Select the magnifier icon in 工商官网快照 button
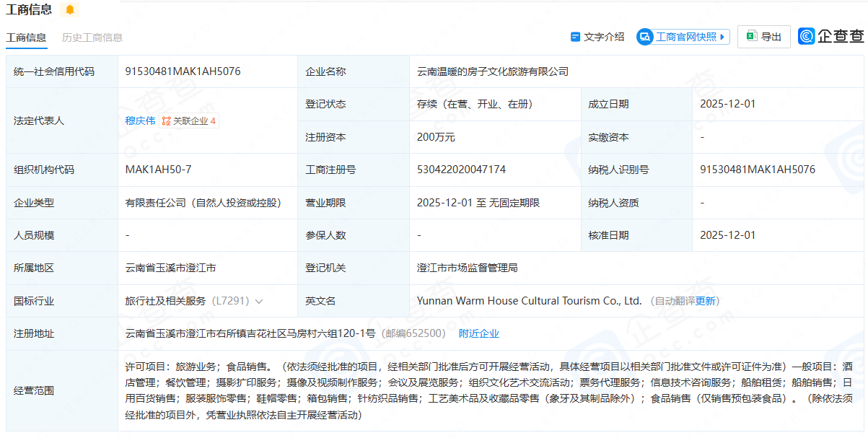The height and width of the screenshot is (438, 868). click(644, 38)
